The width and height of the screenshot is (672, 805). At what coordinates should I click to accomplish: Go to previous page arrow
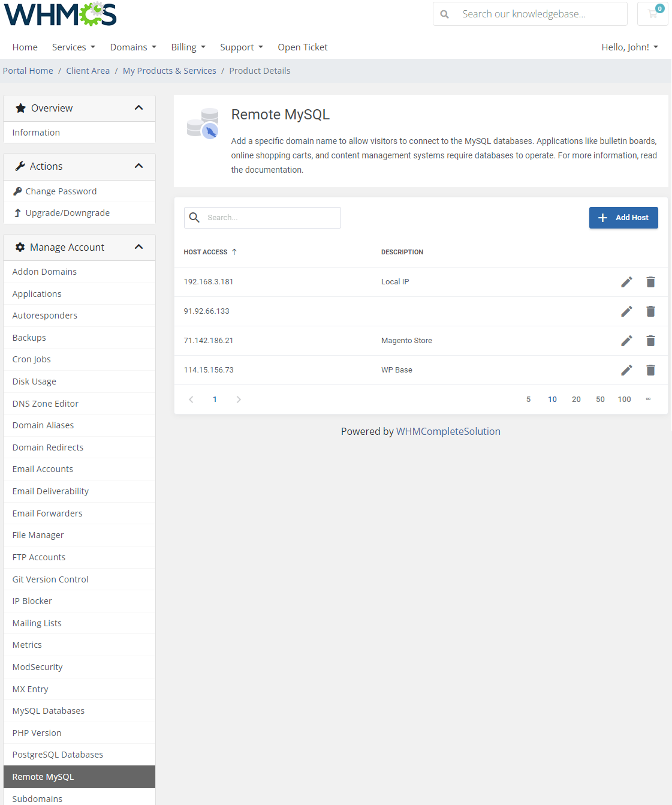pyautogui.click(x=191, y=400)
